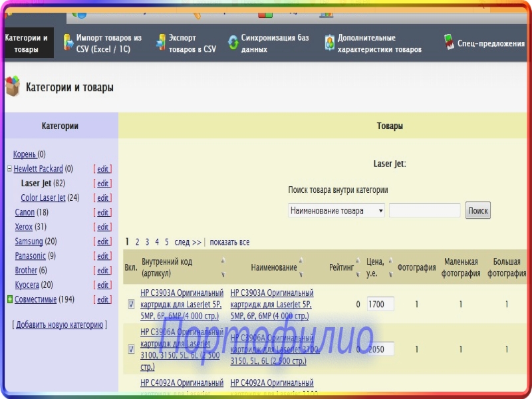Open HP C3906A link in Наименование column
532x399 pixels.
click(275, 349)
